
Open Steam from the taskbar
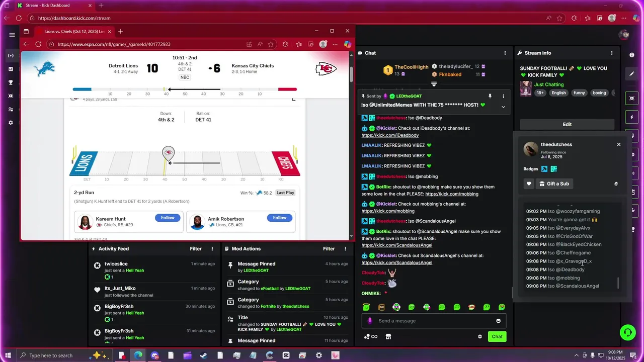204,355
